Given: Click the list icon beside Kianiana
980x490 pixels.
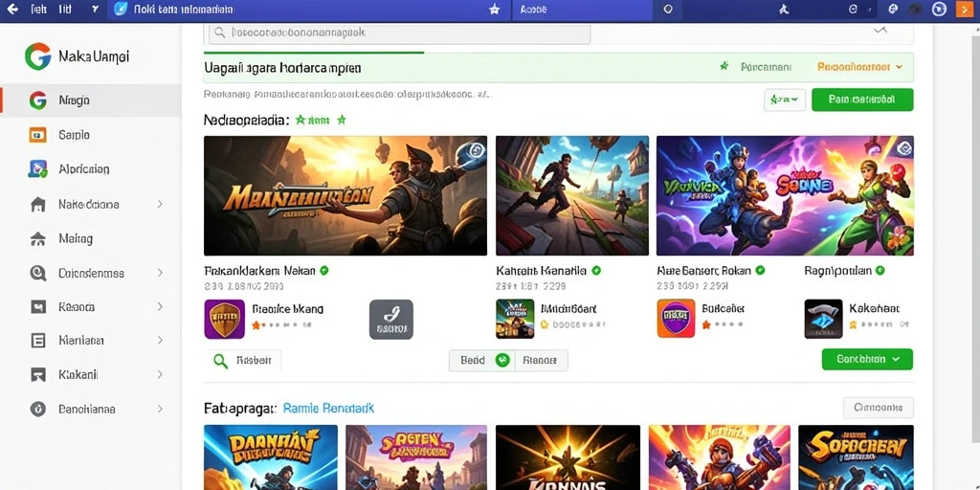Looking at the screenshot, I should [x=38, y=341].
